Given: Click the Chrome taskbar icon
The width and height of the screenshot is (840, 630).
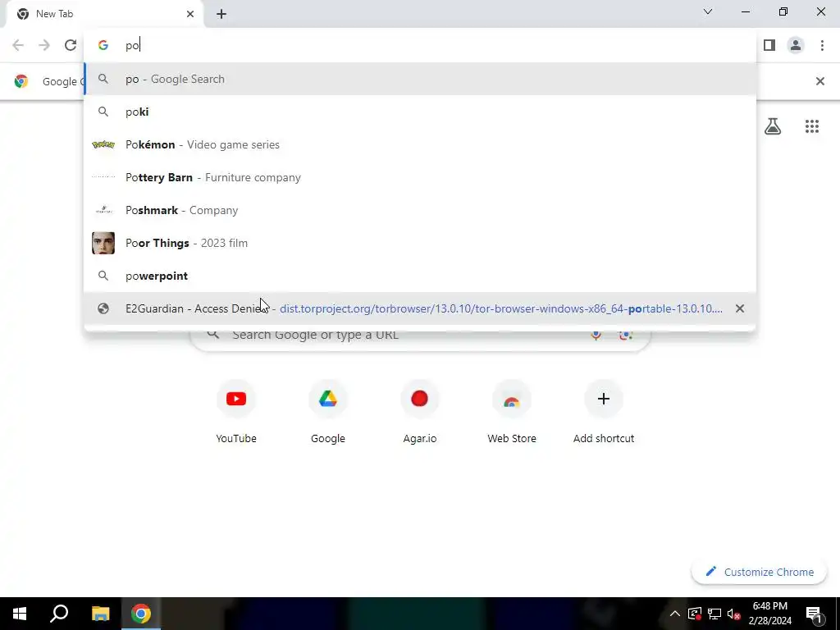Looking at the screenshot, I should click(x=141, y=614).
